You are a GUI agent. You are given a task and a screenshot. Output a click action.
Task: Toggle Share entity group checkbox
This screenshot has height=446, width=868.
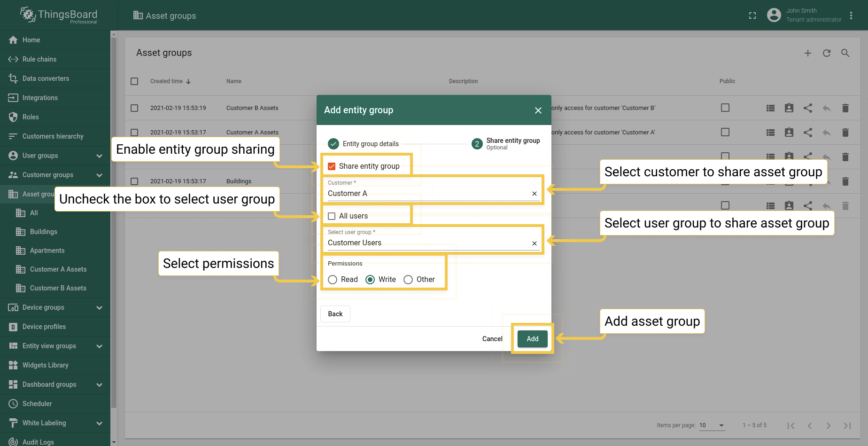pos(332,166)
